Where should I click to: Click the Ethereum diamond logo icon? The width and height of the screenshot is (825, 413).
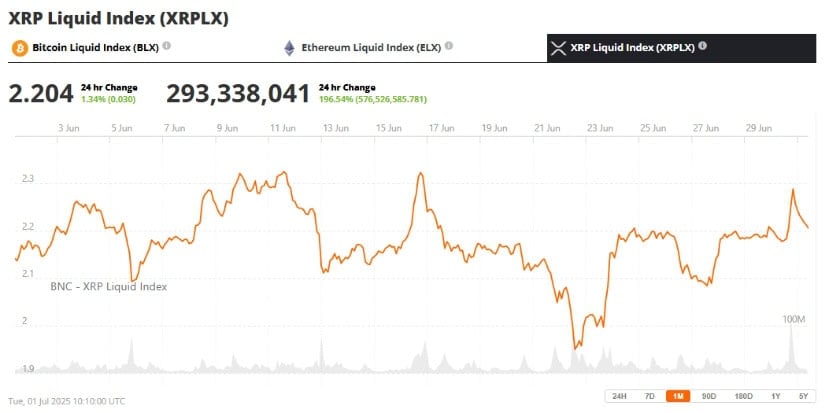click(x=289, y=48)
